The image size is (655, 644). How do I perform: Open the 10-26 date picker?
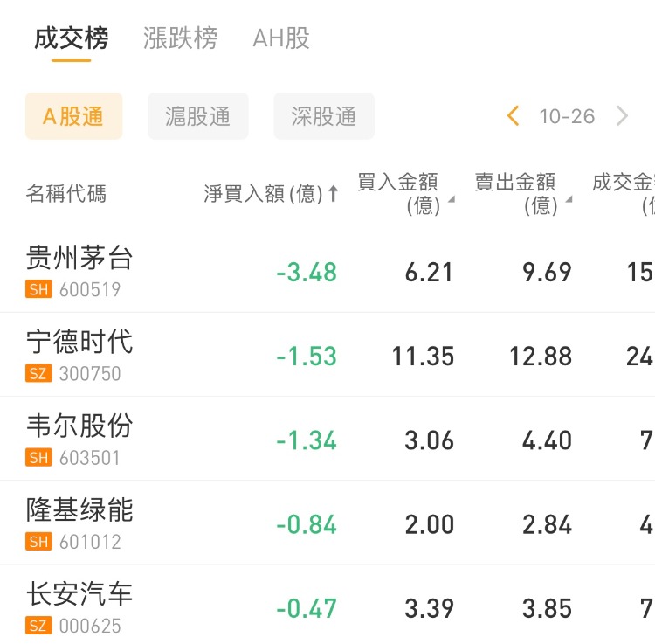567,116
